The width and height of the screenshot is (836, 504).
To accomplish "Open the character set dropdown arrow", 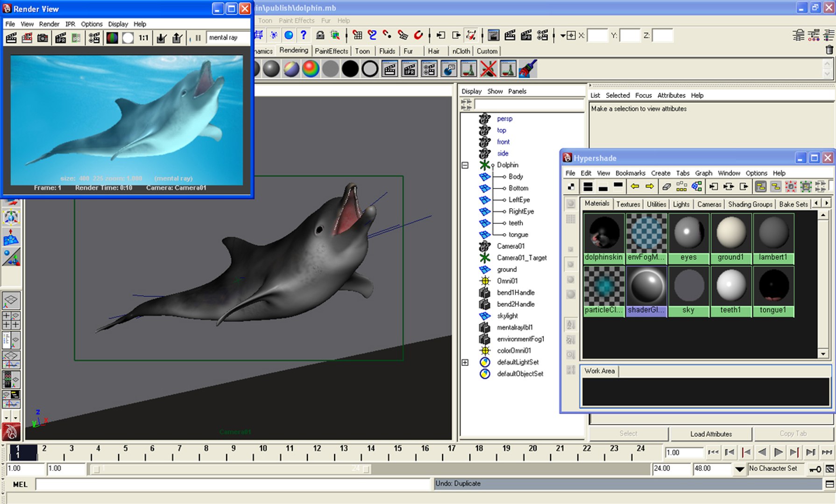I will [x=739, y=469].
